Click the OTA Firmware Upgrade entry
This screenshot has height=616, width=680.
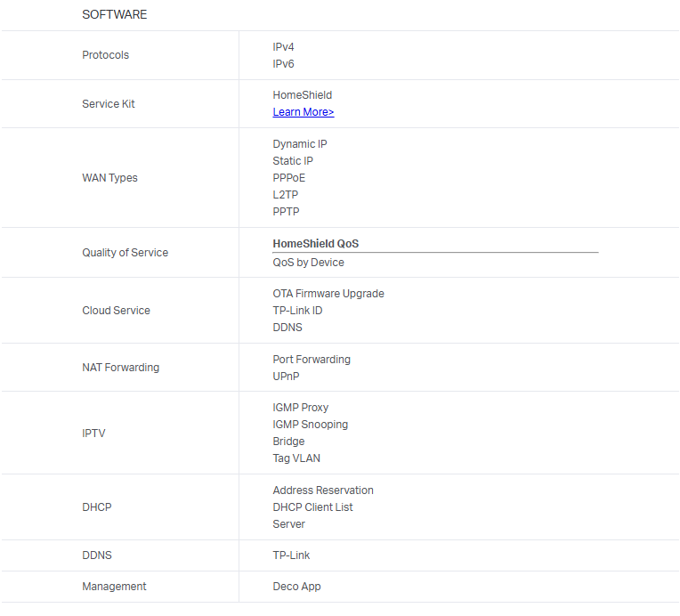click(328, 294)
